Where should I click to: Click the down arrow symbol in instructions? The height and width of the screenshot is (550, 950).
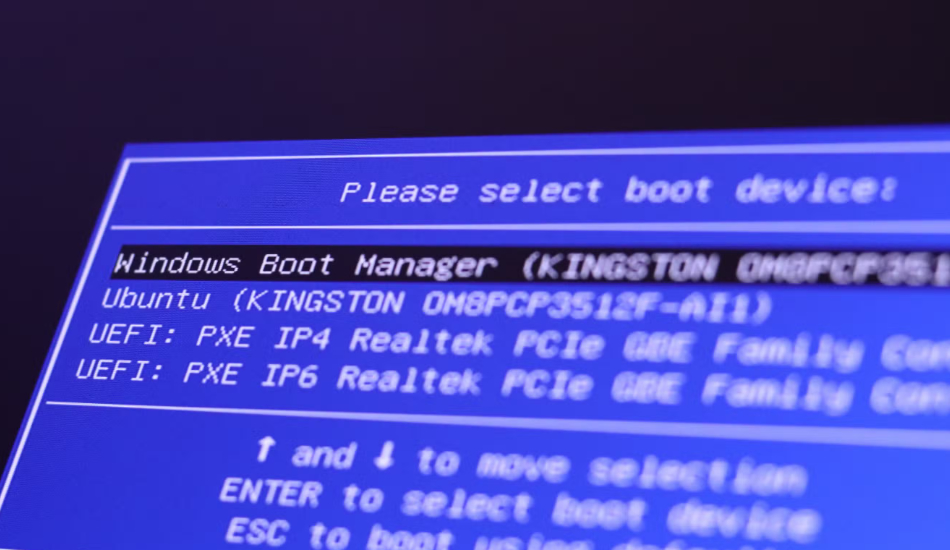pos(385,457)
